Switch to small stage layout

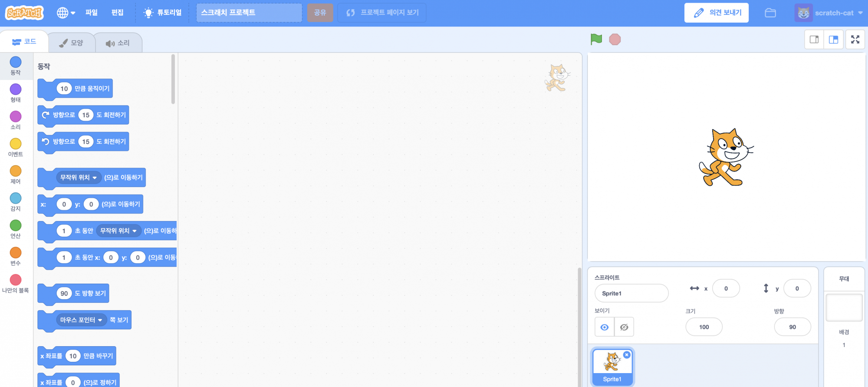[x=814, y=40]
